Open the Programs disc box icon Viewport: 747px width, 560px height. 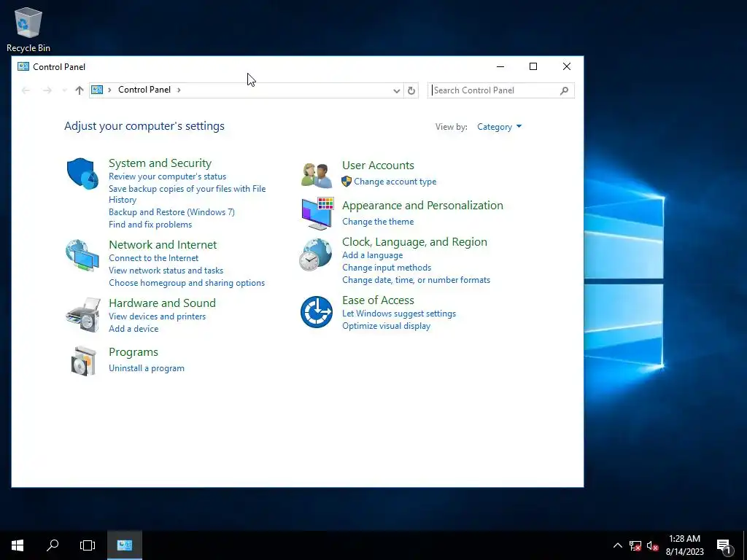83,361
